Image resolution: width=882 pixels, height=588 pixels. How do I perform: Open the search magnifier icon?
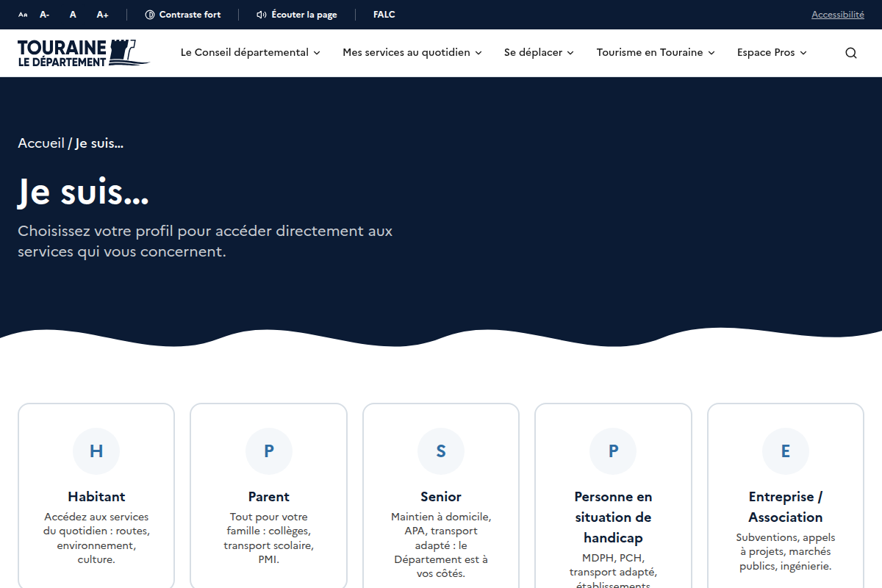[851, 53]
